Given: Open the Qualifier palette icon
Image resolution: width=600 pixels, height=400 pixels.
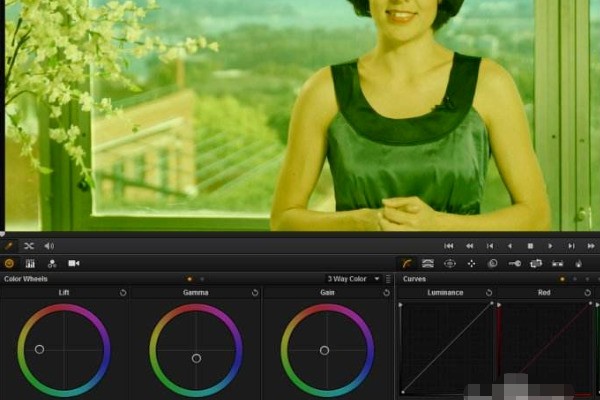Looking at the screenshot, I should point(428,263).
